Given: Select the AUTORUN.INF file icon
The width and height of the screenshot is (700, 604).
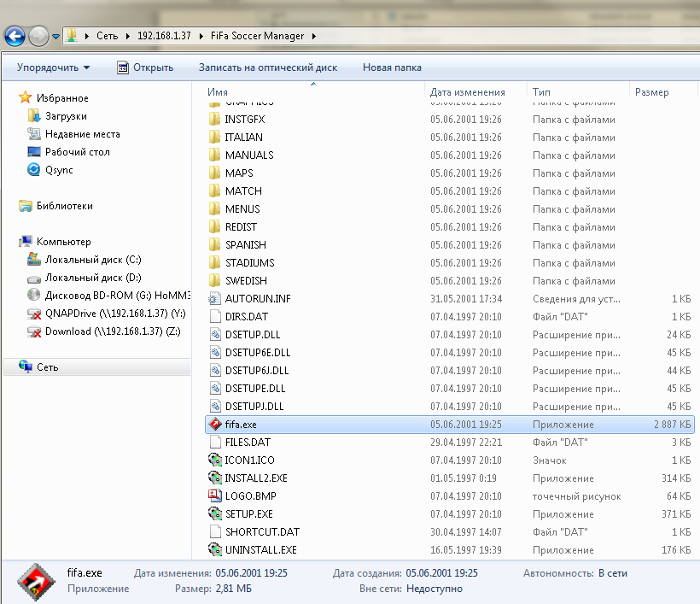Looking at the screenshot, I should tap(215, 298).
